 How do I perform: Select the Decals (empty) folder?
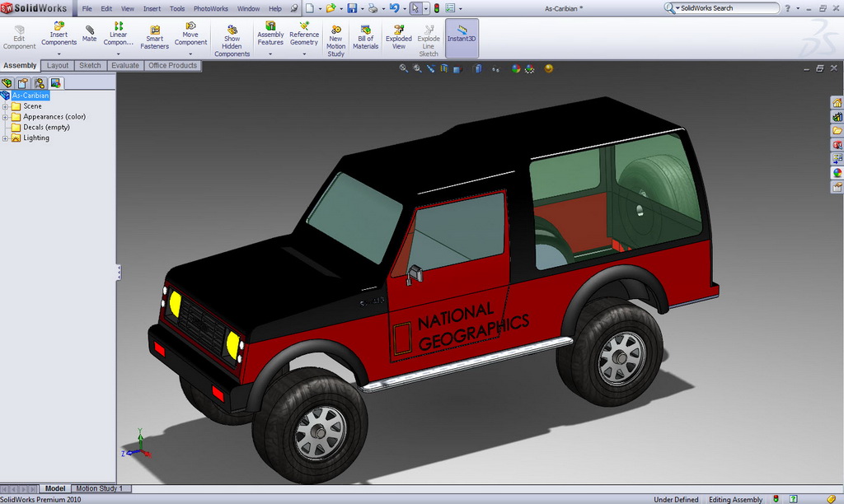click(x=46, y=128)
